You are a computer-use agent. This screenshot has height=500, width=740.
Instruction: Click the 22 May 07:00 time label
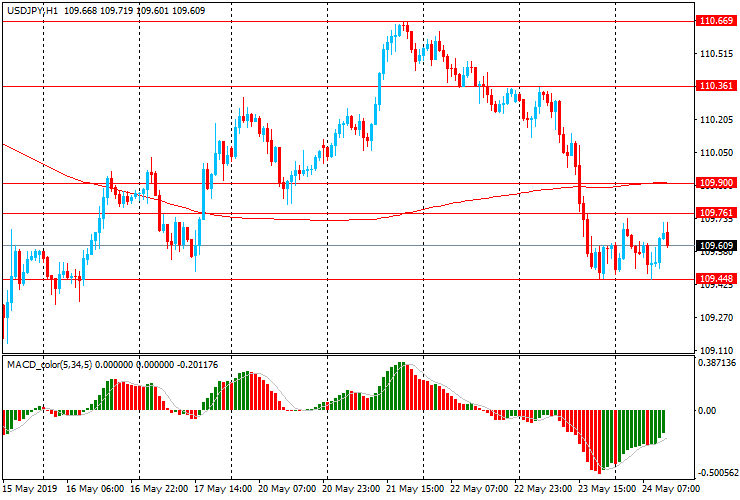[x=479, y=489]
